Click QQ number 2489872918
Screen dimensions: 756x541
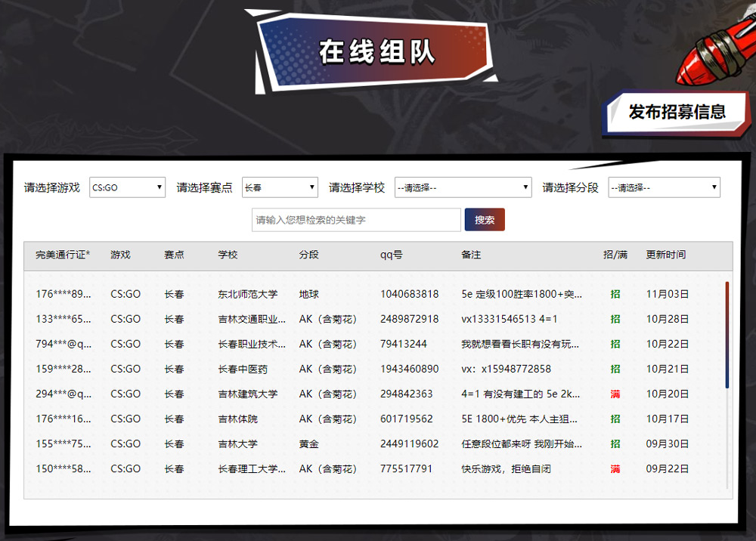click(409, 319)
